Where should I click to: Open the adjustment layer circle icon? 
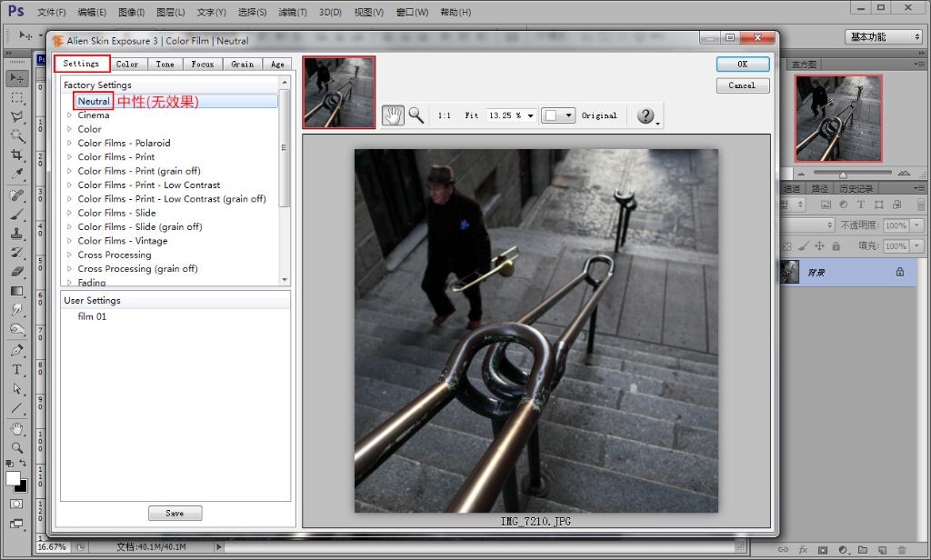(x=843, y=550)
